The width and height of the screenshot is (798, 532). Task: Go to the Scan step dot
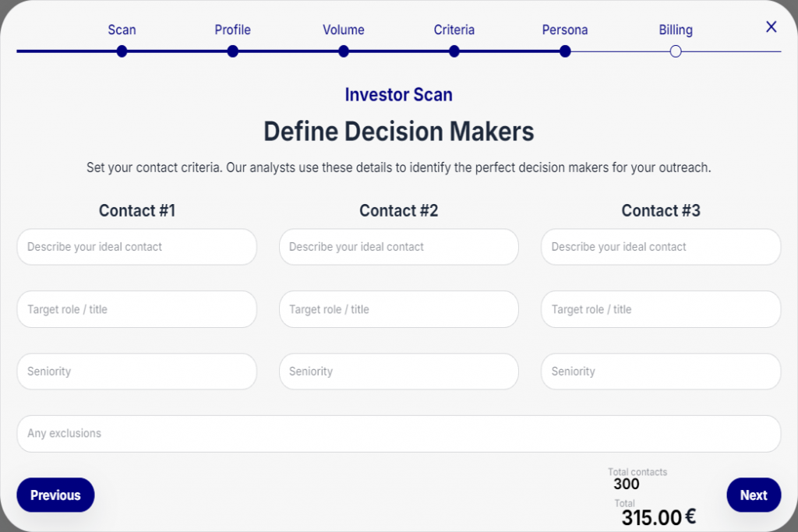click(122, 51)
